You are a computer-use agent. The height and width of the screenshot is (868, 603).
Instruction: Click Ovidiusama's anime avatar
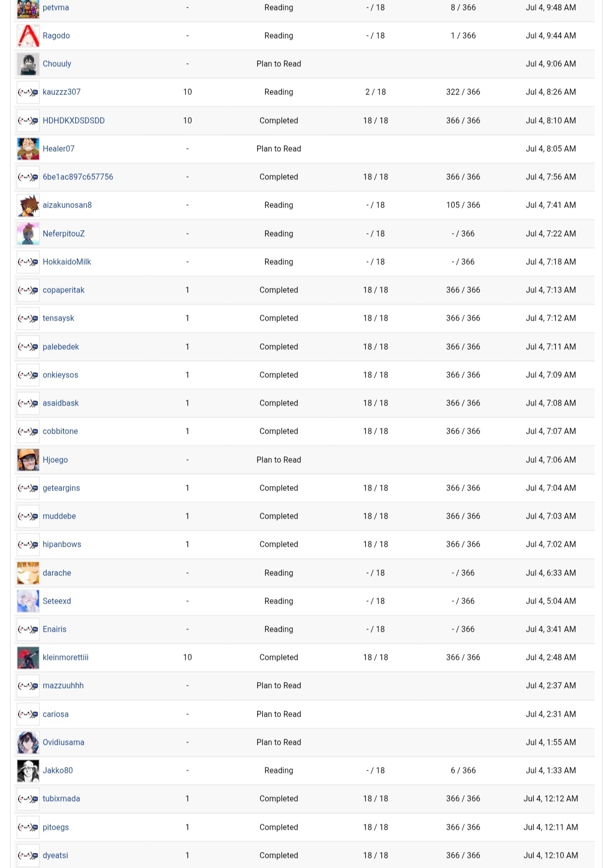(x=28, y=742)
